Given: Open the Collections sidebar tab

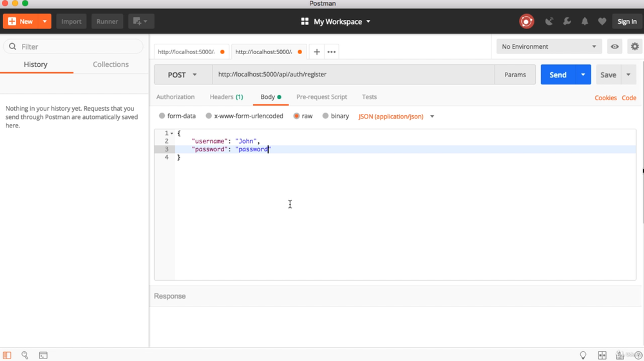Looking at the screenshot, I should pos(111,64).
